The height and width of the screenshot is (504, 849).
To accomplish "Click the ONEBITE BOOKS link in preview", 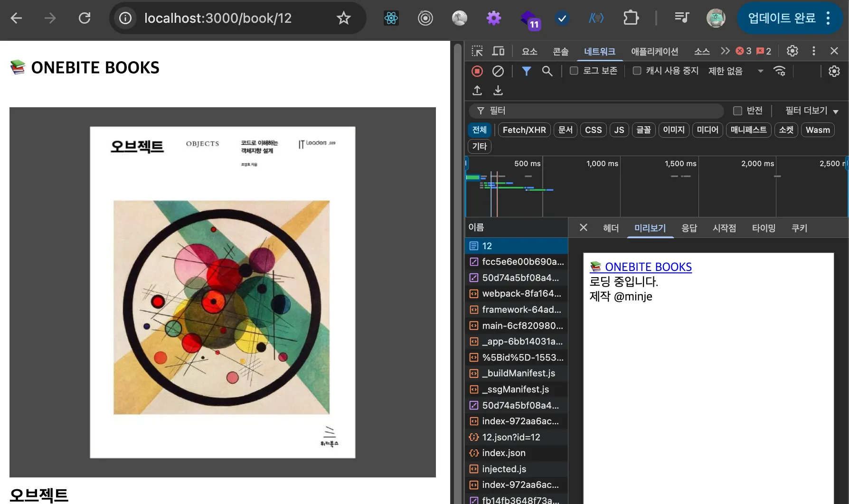I will tap(641, 267).
